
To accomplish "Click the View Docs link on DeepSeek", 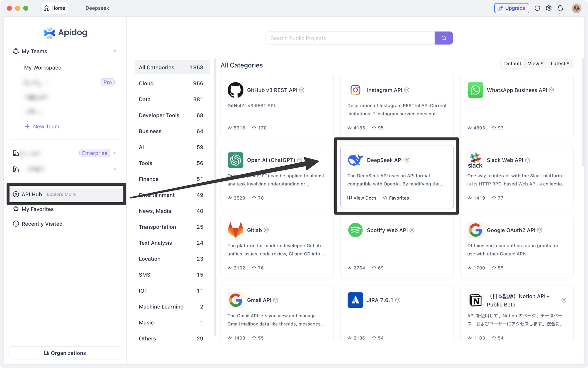I will [362, 198].
